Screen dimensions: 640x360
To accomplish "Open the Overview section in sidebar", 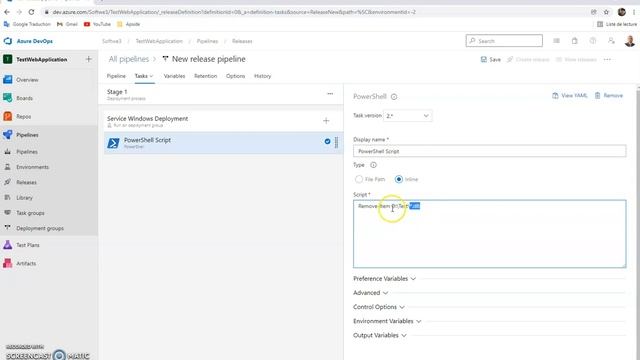I will pos(27,80).
